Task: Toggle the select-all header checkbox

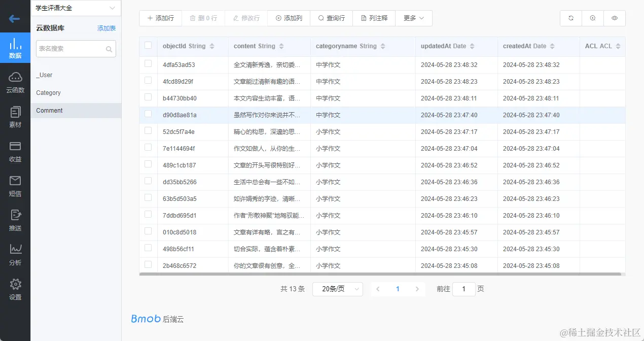Action: pyautogui.click(x=148, y=45)
